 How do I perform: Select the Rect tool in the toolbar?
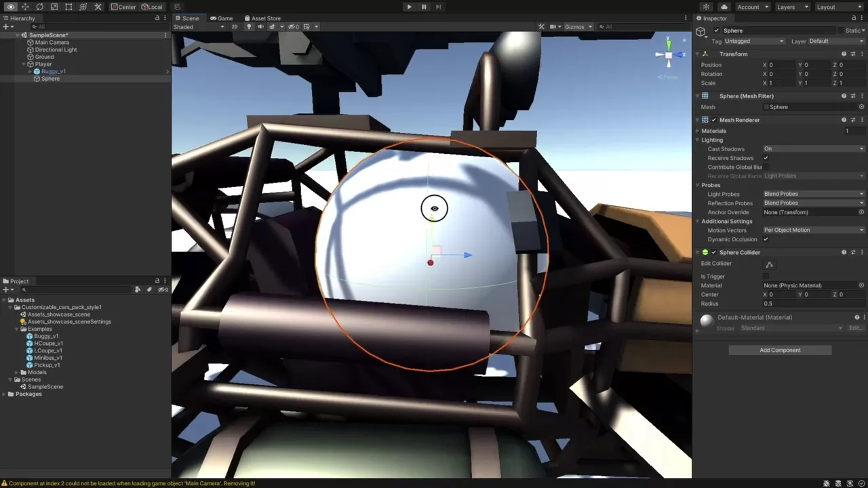click(68, 7)
